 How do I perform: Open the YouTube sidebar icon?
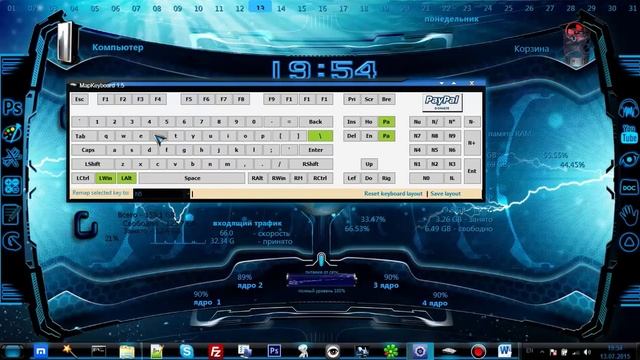(x=629, y=134)
